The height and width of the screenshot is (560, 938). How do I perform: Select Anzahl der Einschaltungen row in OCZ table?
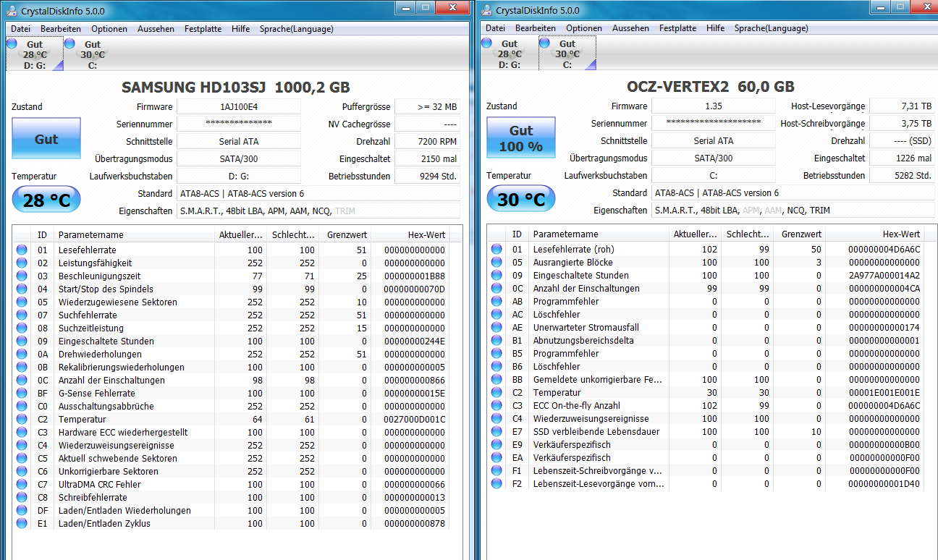(x=706, y=289)
